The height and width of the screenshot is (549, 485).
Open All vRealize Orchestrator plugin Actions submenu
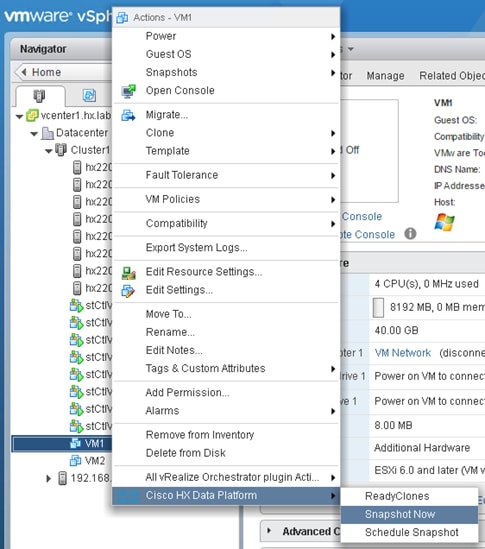click(x=226, y=478)
